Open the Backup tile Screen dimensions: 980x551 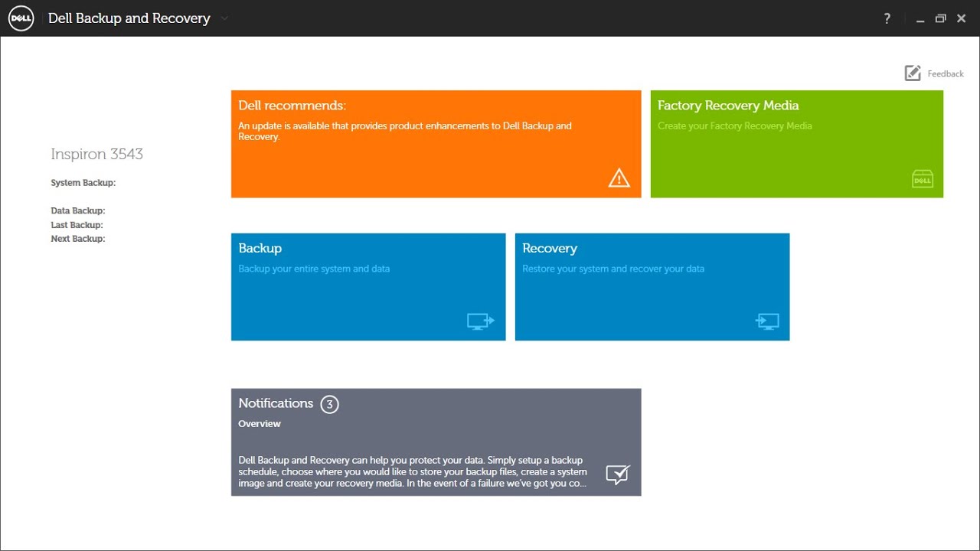(368, 287)
